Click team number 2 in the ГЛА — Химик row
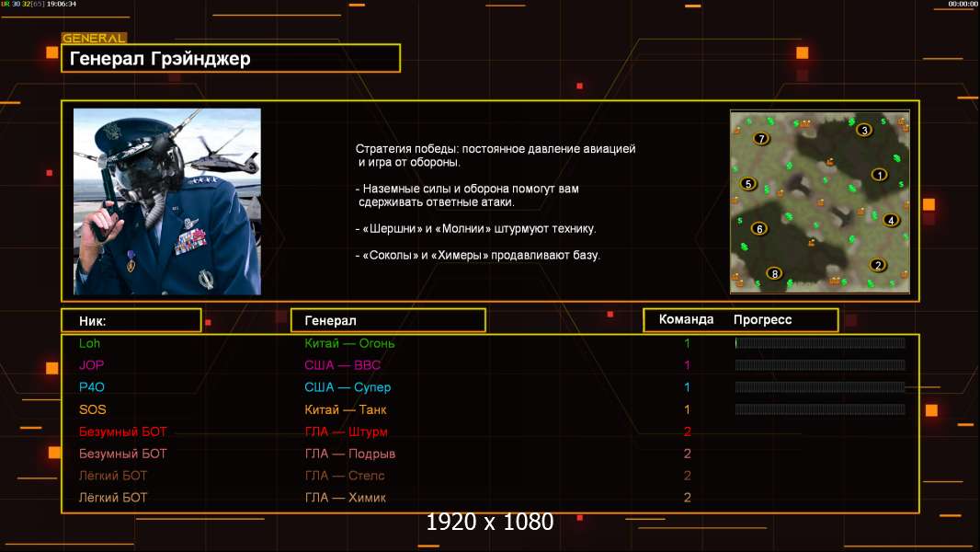Screen dimensions: 980x552 tap(688, 497)
